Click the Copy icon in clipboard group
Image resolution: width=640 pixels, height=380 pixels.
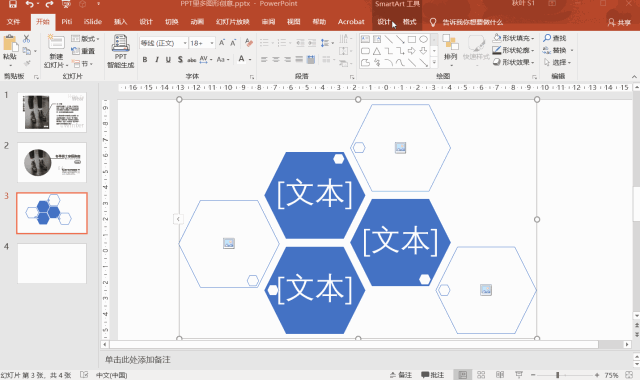[27, 51]
